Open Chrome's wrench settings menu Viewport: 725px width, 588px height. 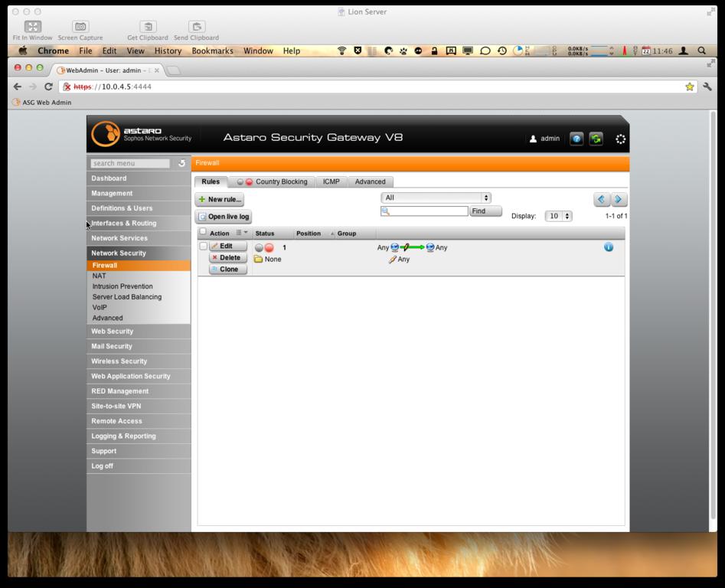[x=707, y=87]
